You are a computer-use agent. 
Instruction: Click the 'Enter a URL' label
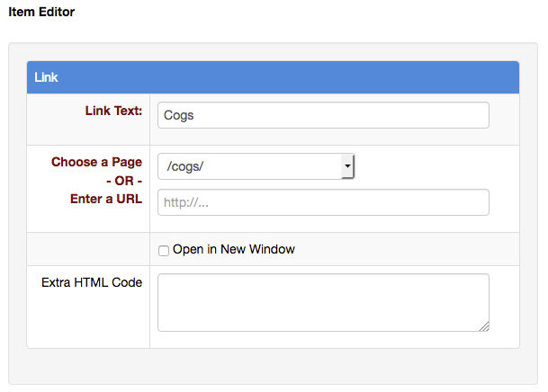106,199
